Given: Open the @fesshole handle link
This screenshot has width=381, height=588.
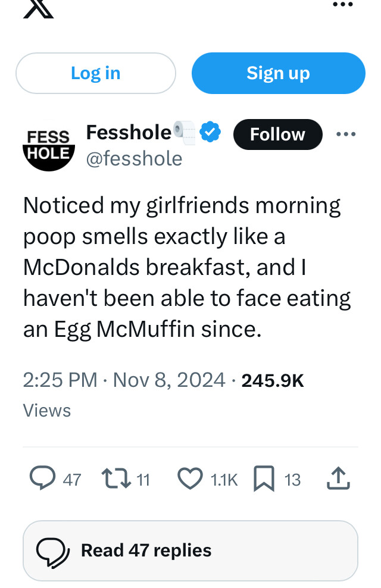Looking at the screenshot, I should tap(134, 159).
